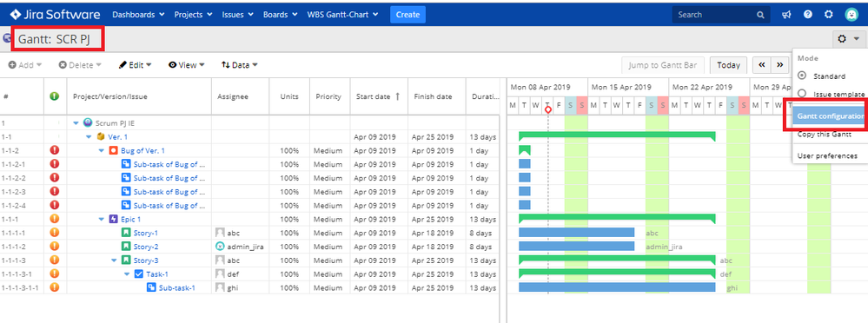868x323 pixels.
Task: Collapse the Scrum PJ IE tree node
Action: click(76, 122)
